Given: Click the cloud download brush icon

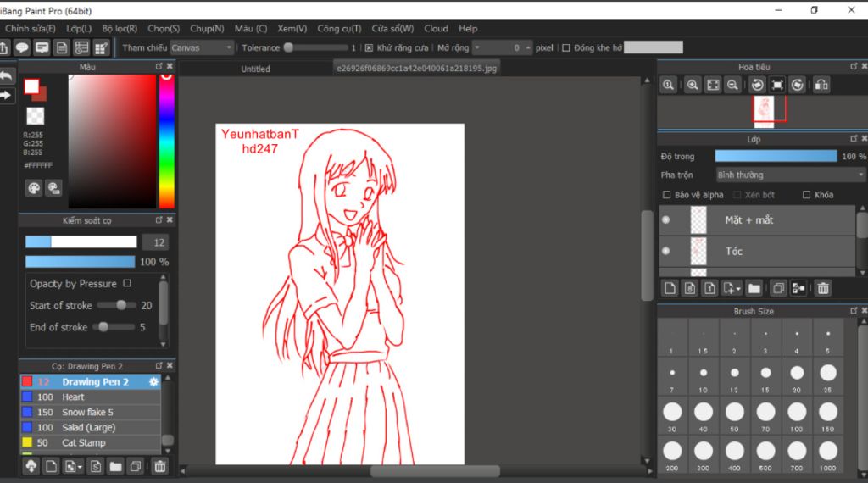Looking at the screenshot, I should [31, 466].
